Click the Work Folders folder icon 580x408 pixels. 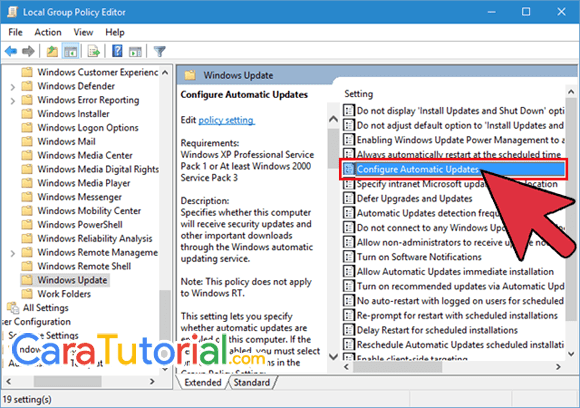[x=27, y=294]
